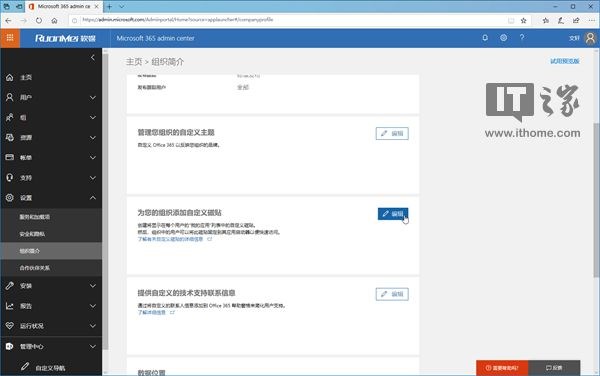Expand the 资源 menu chevron
The height and width of the screenshot is (376, 600).
pyautogui.click(x=93, y=137)
